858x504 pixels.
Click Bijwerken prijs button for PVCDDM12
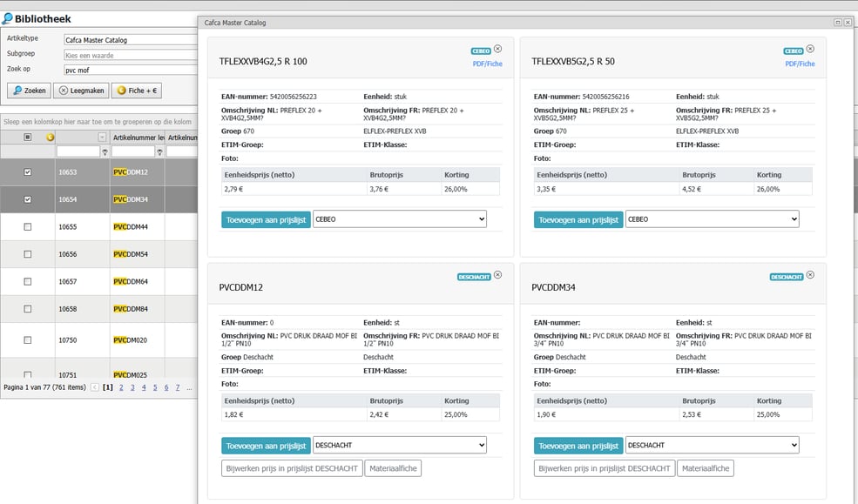coord(292,468)
